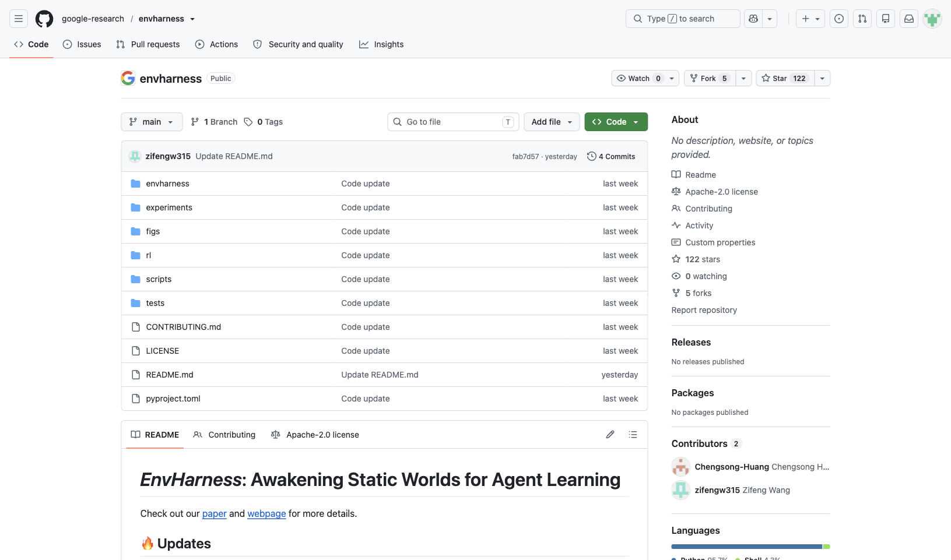Open the Insights tab

pyautogui.click(x=381, y=44)
